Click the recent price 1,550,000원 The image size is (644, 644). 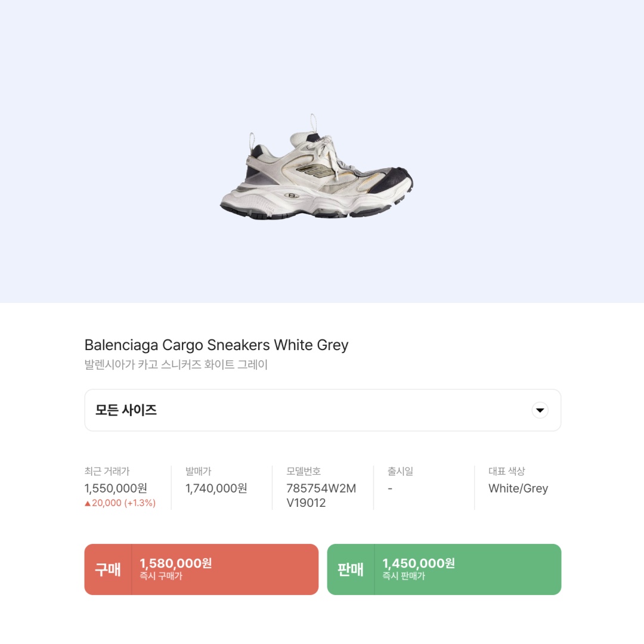[x=116, y=488]
